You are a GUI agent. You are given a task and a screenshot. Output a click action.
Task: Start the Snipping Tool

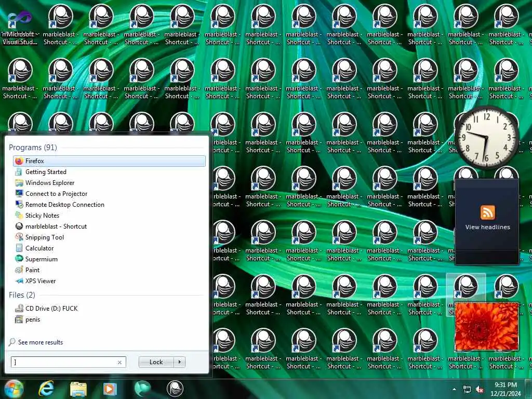[109, 237]
